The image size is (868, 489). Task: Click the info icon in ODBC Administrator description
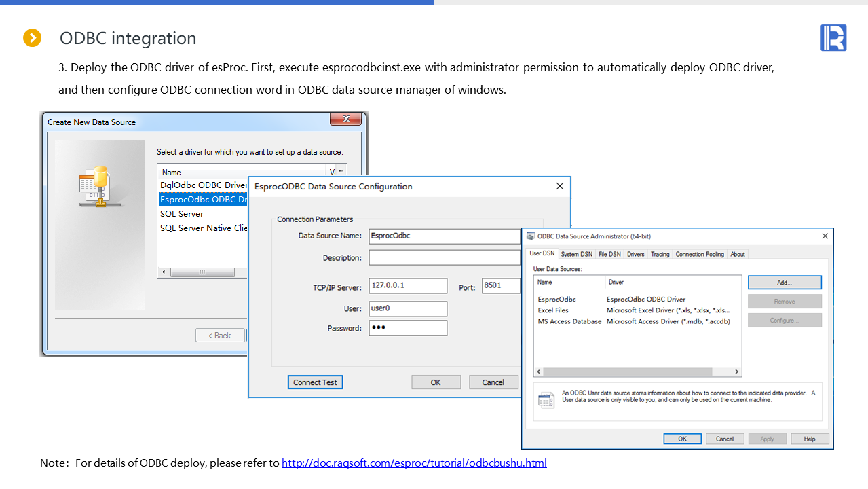click(x=546, y=399)
